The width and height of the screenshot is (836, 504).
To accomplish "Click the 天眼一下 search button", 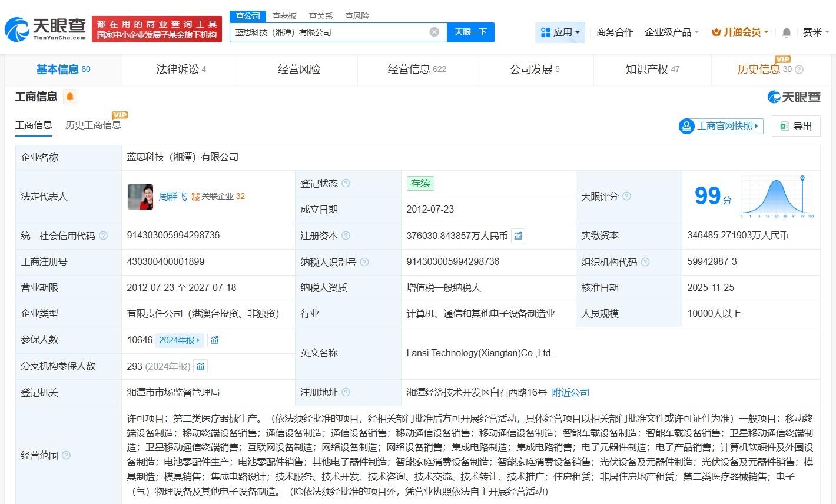I will coord(470,32).
